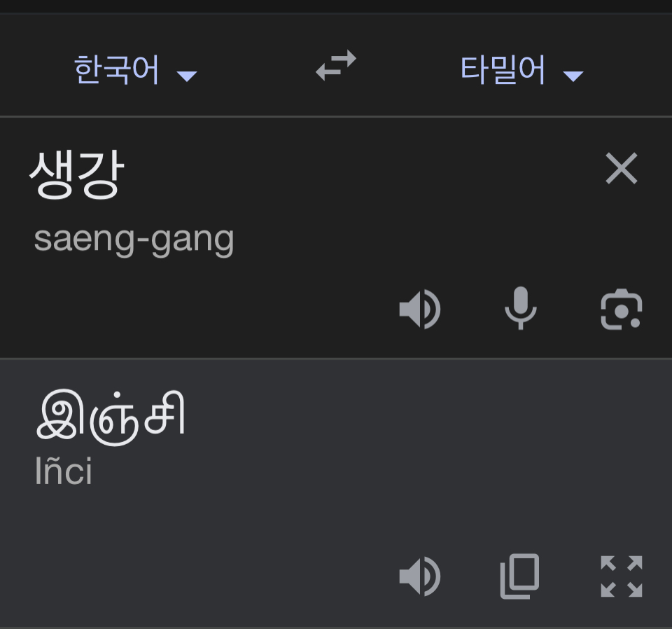Open camera translation
672x629 pixels.
click(622, 309)
